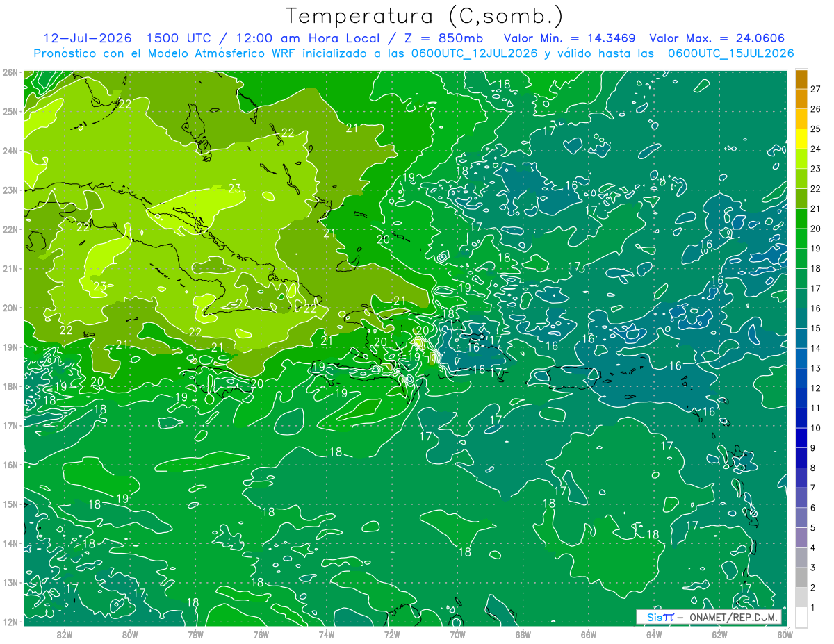
Task: Click the "18N" latitude axis label
Action: (x=10, y=386)
